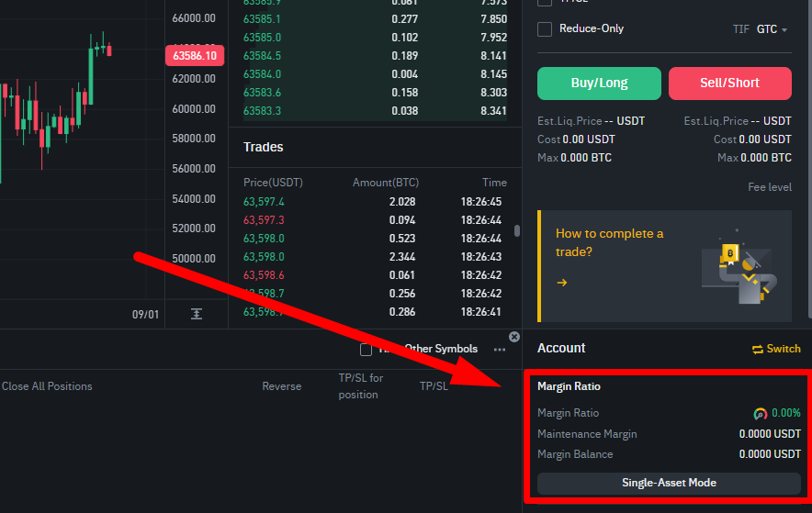
Task: Click the Single-Asset Mode button
Action: click(x=669, y=483)
